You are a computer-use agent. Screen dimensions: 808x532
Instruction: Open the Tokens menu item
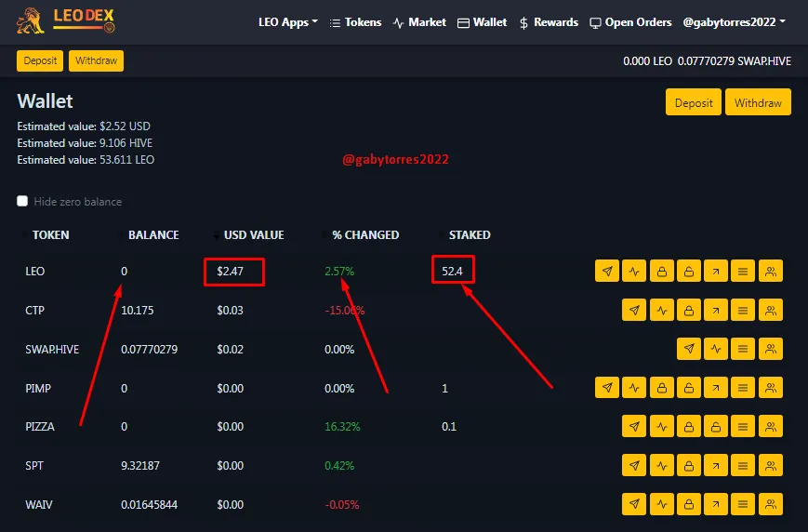(x=355, y=22)
